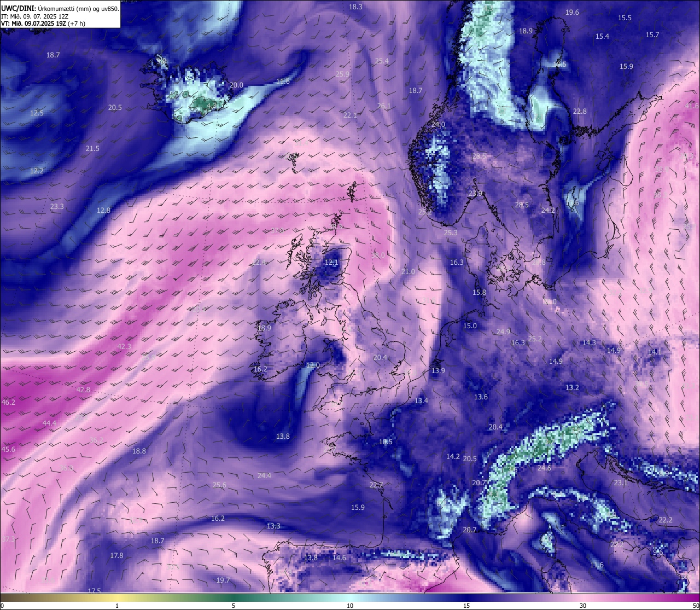Click the legend scale tick labeled 50
The height and width of the screenshot is (610, 700).
[696, 605]
